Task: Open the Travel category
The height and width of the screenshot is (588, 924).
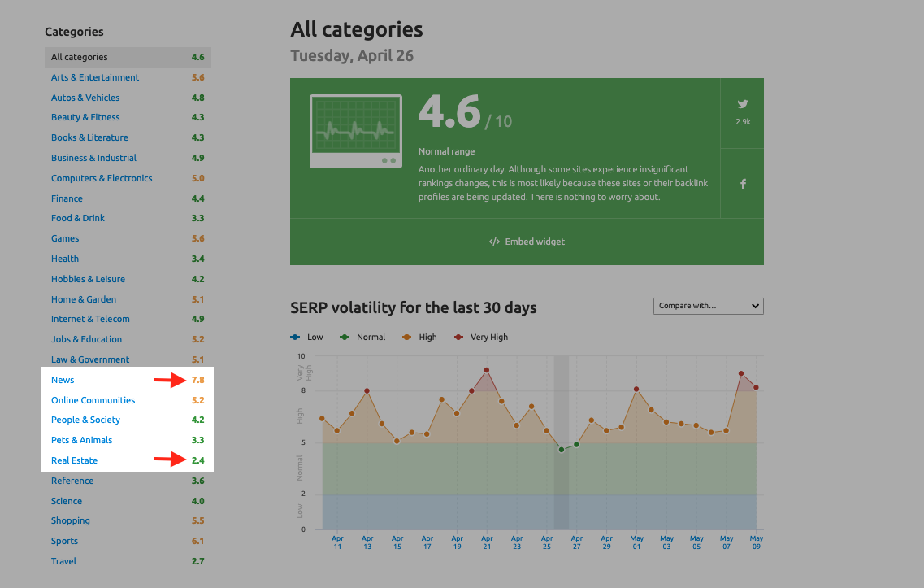Action: 63,561
